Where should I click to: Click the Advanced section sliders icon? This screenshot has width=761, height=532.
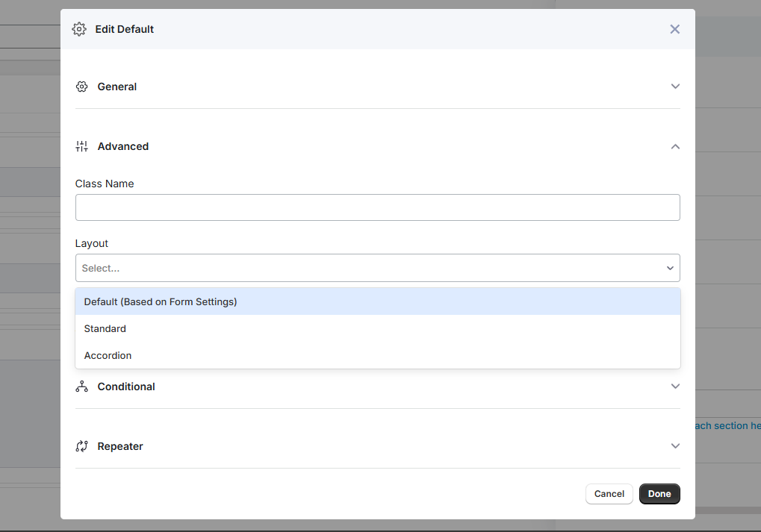[82, 146]
